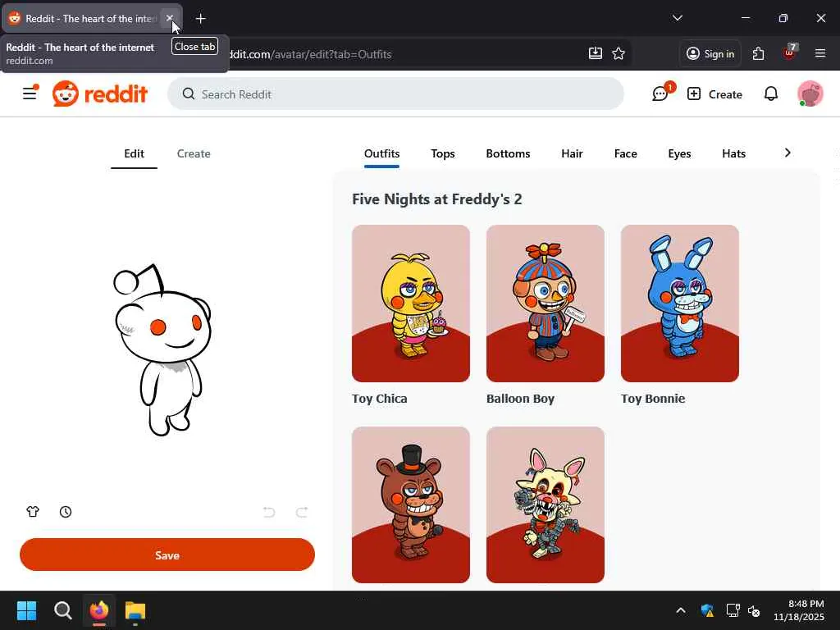
Task: Redo the avatar change
Action: pyautogui.click(x=302, y=512)
